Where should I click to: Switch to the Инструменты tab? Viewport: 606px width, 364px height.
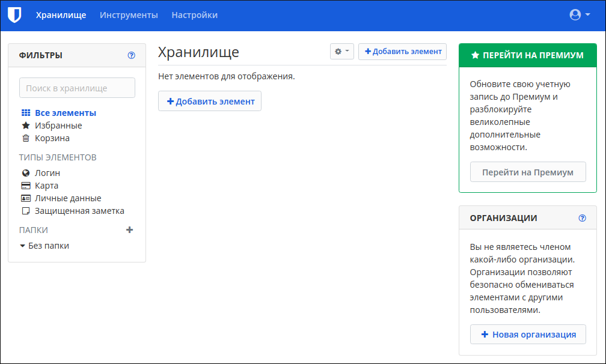[x=129, y=15]
